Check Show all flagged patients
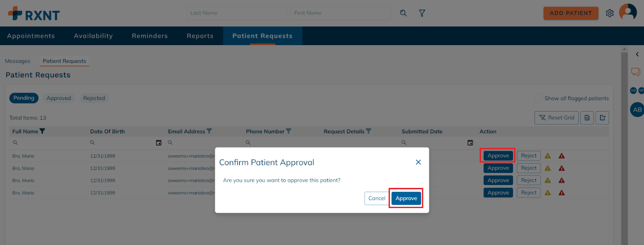Image resolution: width=644 pixels, height=245 pixels. coord(538,98)
